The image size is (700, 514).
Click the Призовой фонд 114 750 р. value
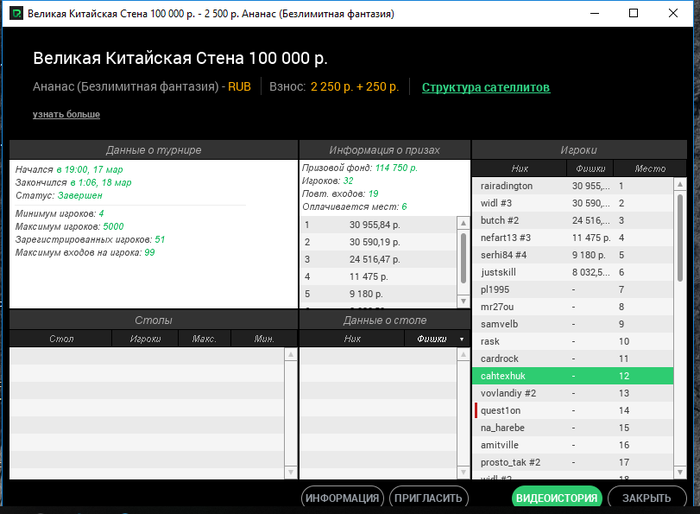click(x=396, y=168)
